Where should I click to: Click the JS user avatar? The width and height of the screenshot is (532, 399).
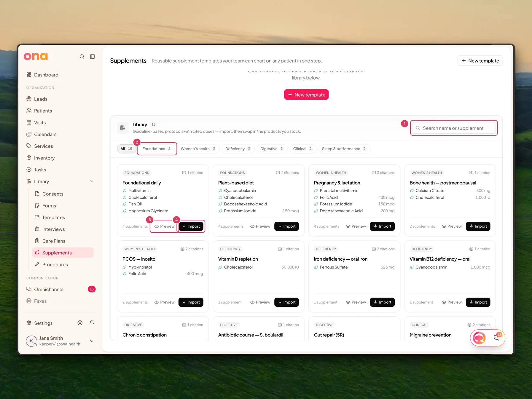pyautogui.click(x=31, y=341)
